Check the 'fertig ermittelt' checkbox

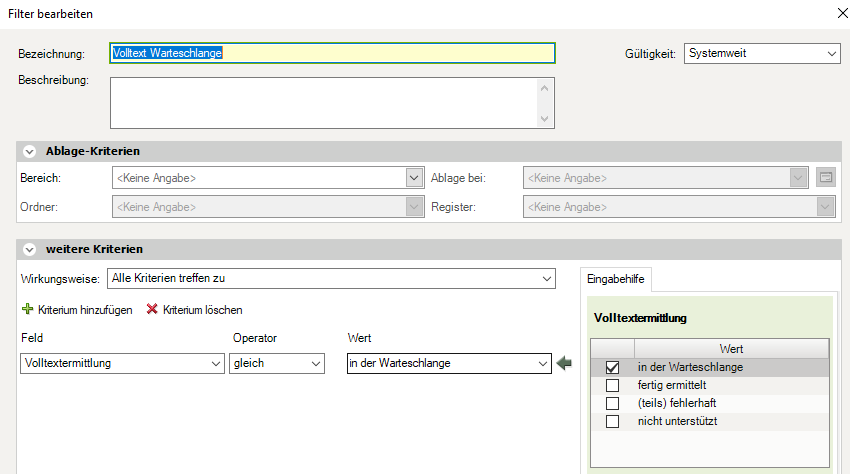(612, 385)
